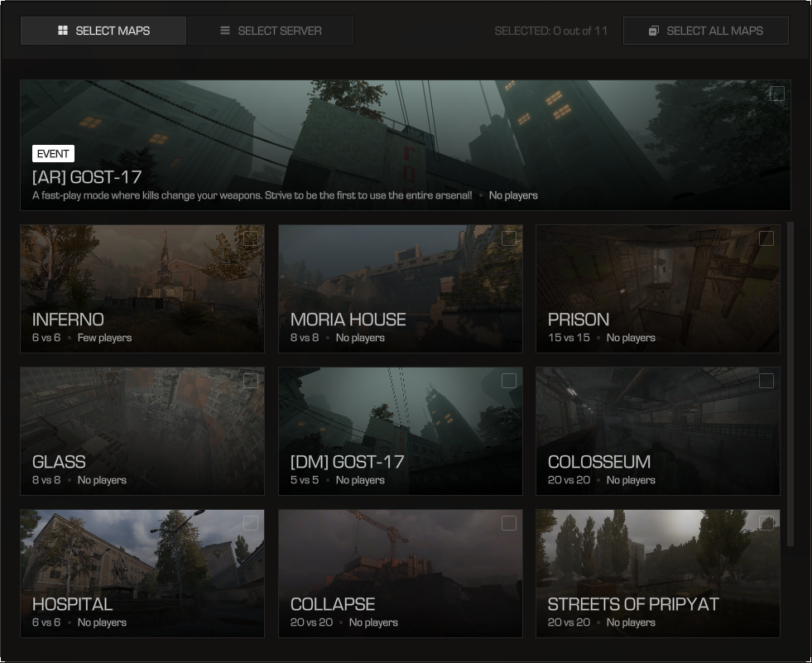The image size is (812, 663).
Task: Tick the checkbox on [AR] GOST-17 event map
Action: [776, 94]
